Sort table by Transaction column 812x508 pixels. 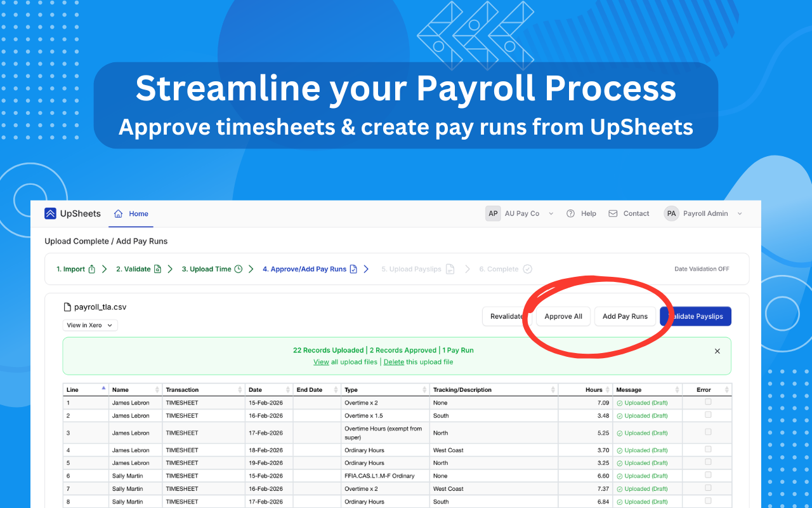point(204,389)
